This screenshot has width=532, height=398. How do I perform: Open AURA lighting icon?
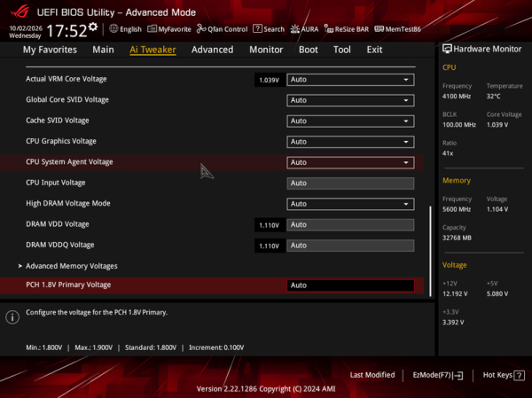295,29
